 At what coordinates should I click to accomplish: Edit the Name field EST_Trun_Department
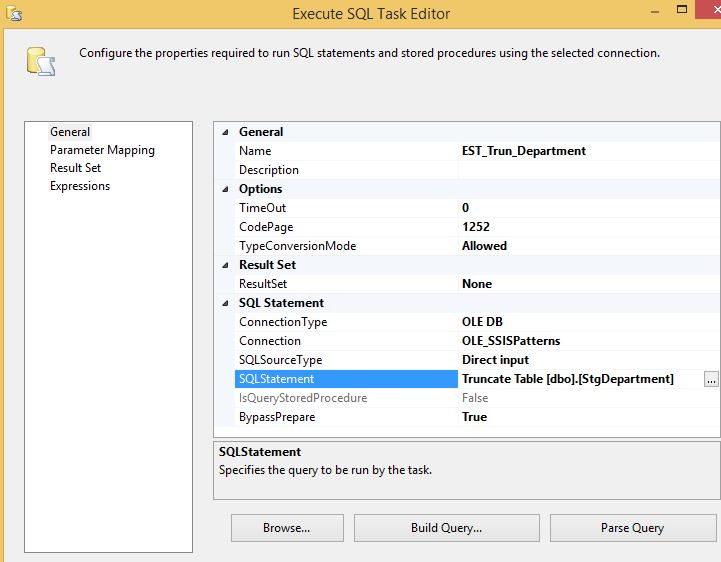tap(587, 151)
